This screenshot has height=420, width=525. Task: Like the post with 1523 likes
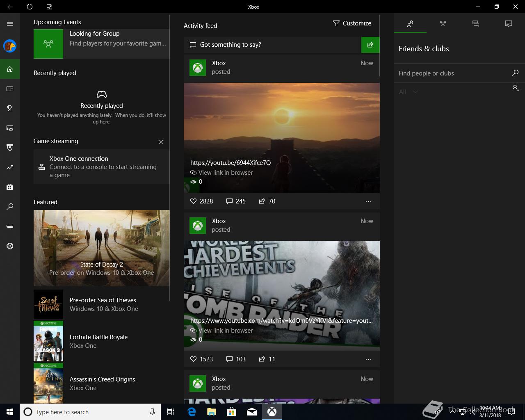[x=201, y=359]
